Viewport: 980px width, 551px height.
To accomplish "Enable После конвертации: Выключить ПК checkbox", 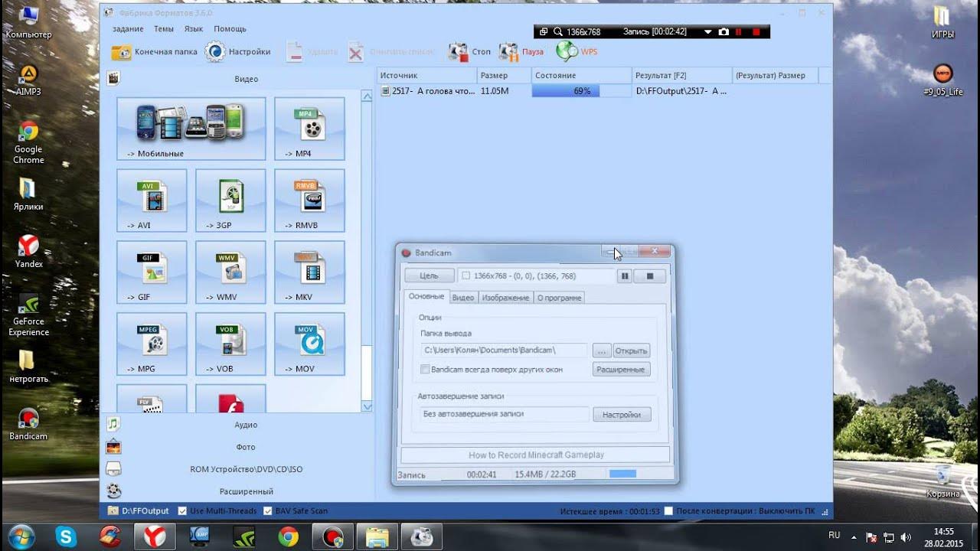I will 668,510.
